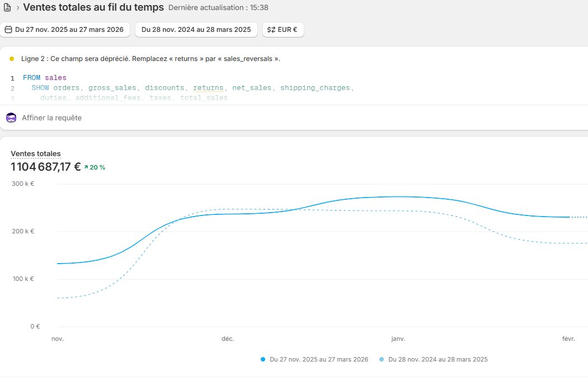Click line number 1 in query editor
The image size is (588, 380).
pyautogui.click(x=12, y=78)
